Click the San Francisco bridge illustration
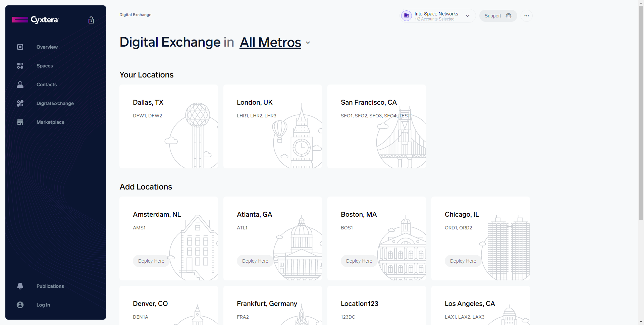The height and width of the screenshot is (325, 644). tap(401, 138)
